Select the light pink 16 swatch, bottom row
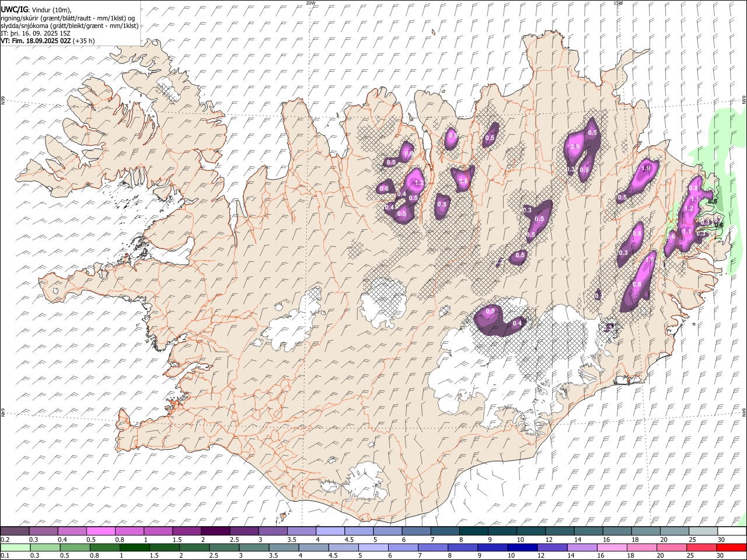The height and width of the screenshot is (560, 747). 611,548
